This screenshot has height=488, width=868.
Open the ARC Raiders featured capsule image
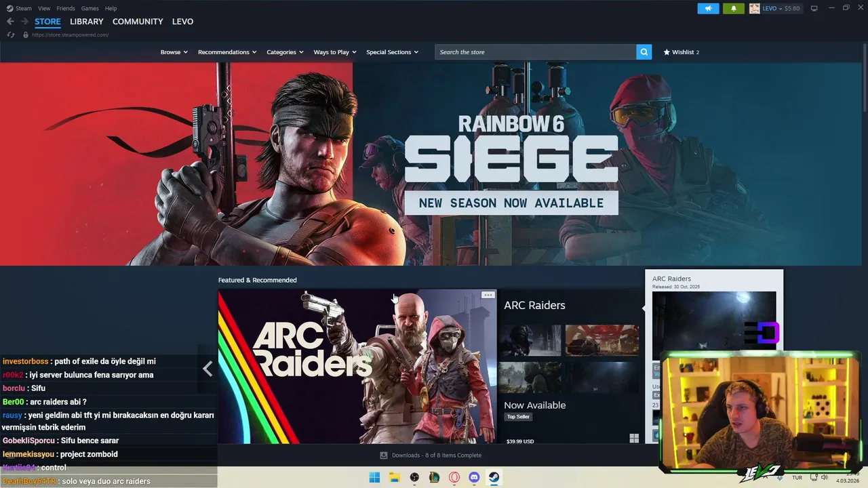pyautogui.click(x=357, y=367)
